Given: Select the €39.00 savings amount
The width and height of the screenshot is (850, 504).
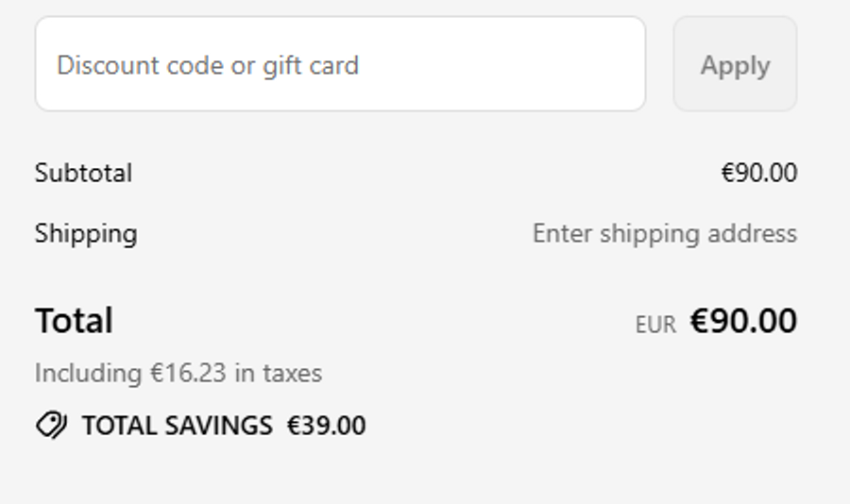Looking at the screenshot, I should [326, 426].
